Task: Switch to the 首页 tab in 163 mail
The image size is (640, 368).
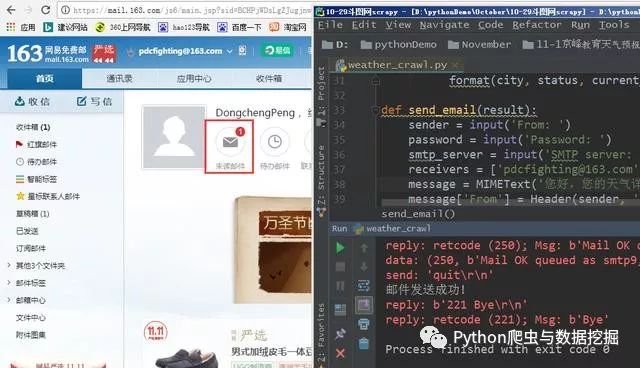Action: coord(44,78)
